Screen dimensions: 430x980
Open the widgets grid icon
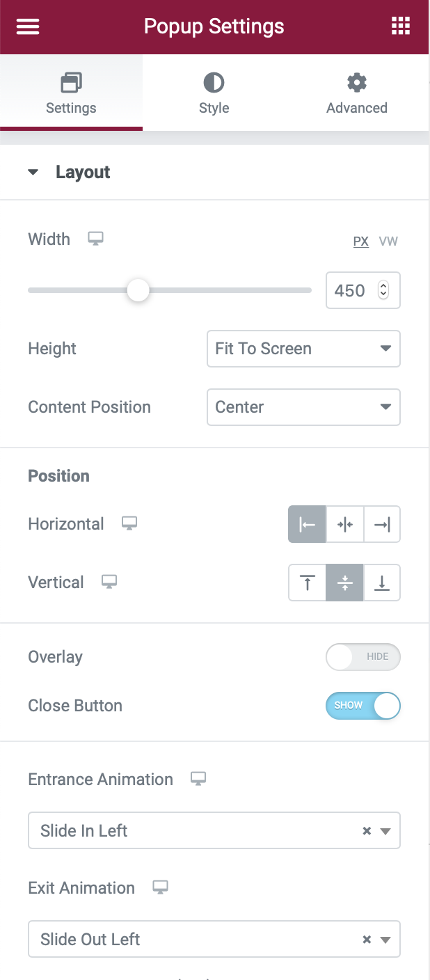[x=401, y=26]
